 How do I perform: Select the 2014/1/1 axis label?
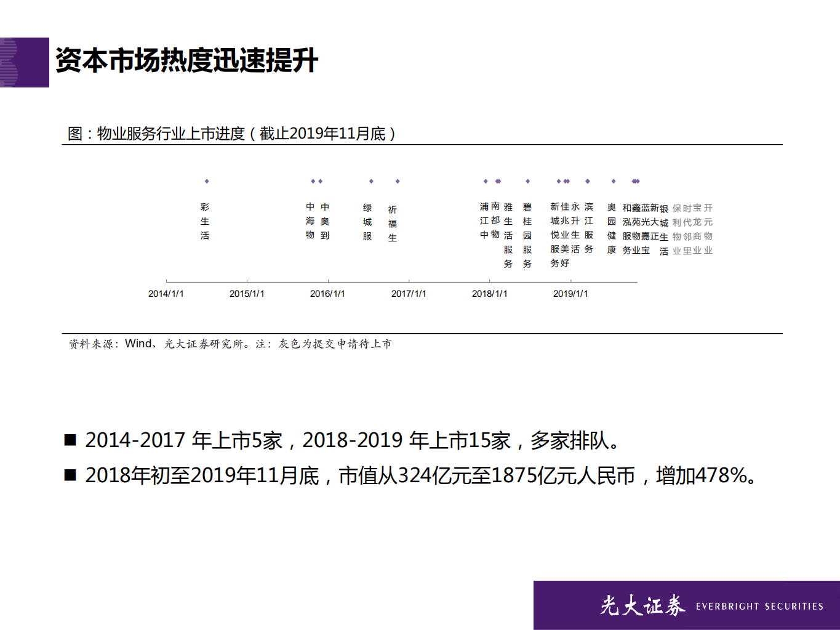(166, 294)
